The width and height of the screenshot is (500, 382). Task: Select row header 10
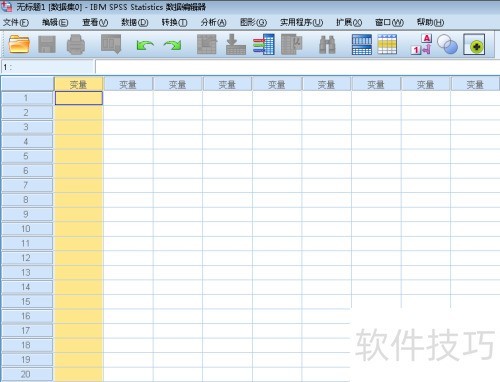27,229
